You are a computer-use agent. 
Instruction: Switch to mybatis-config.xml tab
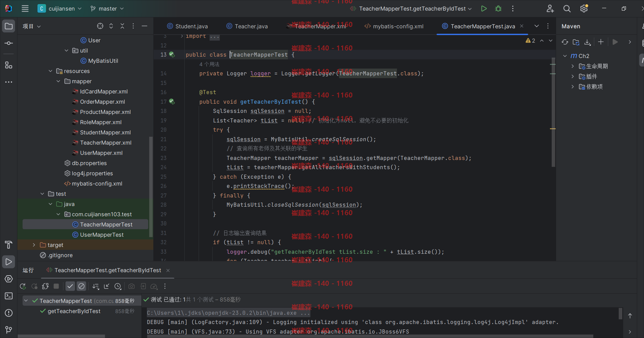pos(394,26)
